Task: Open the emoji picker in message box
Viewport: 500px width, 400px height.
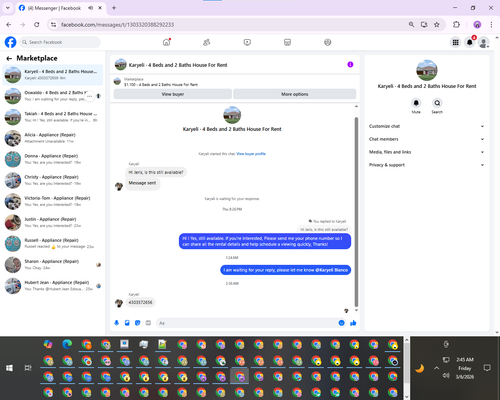Action: [x=341, y=323]
